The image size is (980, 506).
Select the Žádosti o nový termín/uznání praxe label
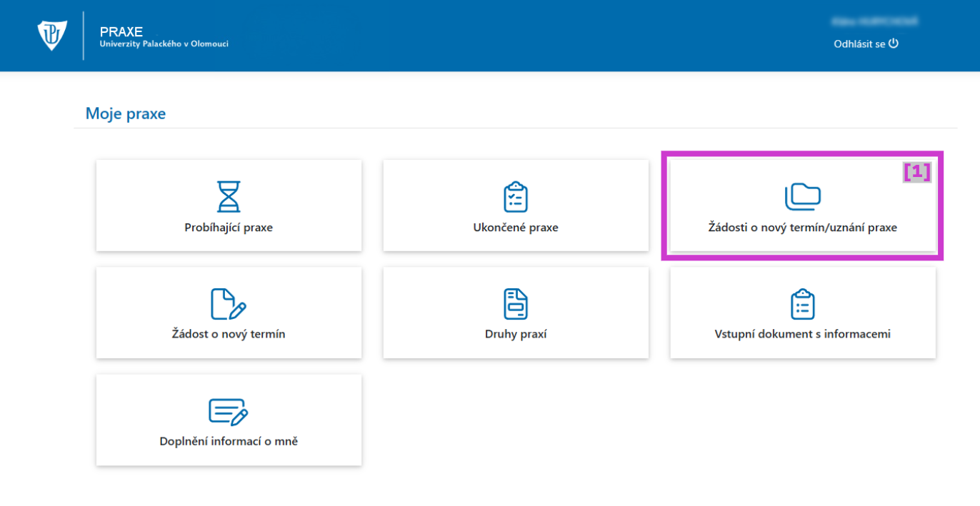[802, 228]
